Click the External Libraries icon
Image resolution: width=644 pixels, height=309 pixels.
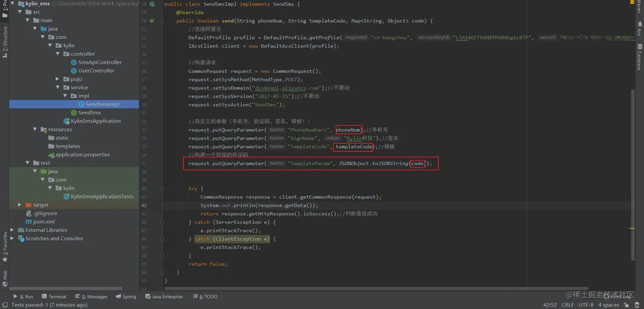21,230
